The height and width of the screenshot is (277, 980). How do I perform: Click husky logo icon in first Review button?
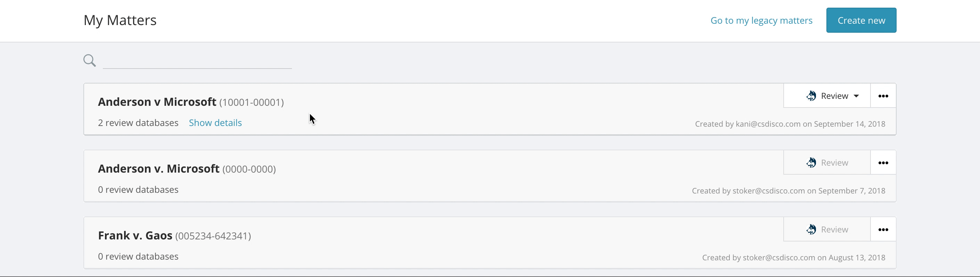coord(811,96)
